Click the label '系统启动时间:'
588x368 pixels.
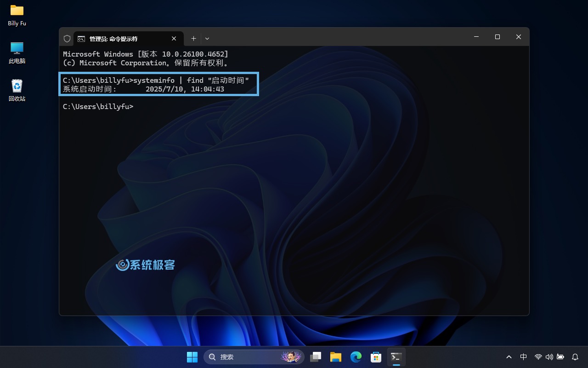(90, 89)
